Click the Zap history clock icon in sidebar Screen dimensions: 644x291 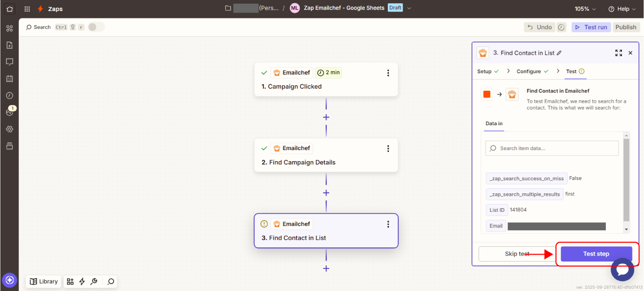tap(9, 95)
